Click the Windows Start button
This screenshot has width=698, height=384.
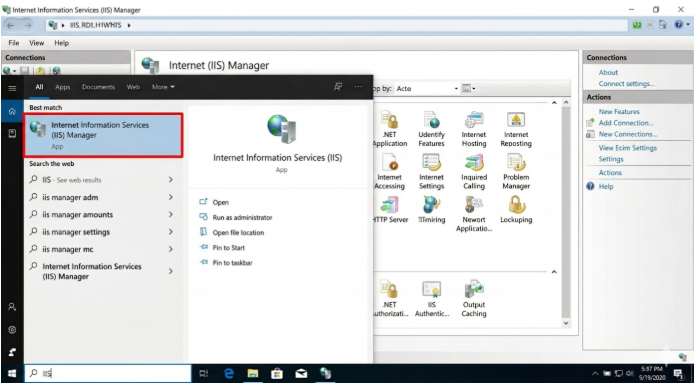pos(12,374)
